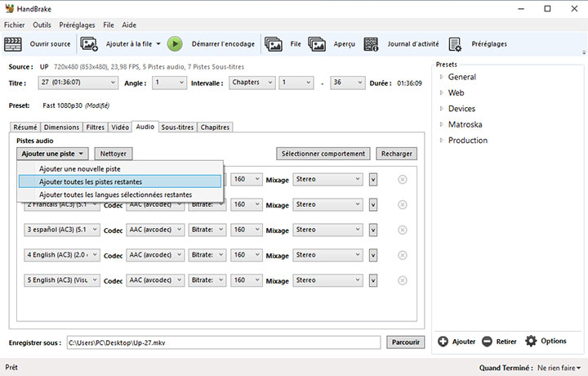Expand advanced options for 4 English track

pos(372,256)
